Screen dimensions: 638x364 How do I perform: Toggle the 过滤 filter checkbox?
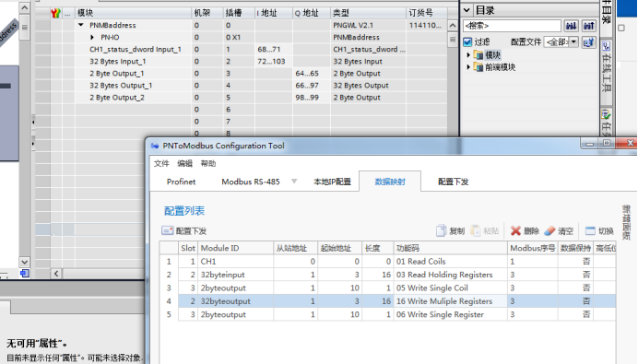coord(467,41)
